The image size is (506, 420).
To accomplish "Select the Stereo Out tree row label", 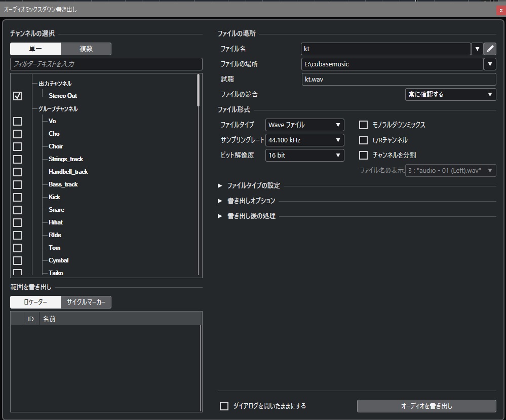I will coord(63,96).
